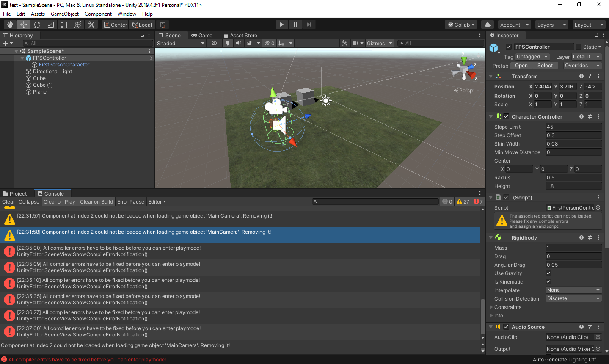The image size is (609, 364).
Task: Open the prefab Overrides dropdown
Action: [582, 66]
